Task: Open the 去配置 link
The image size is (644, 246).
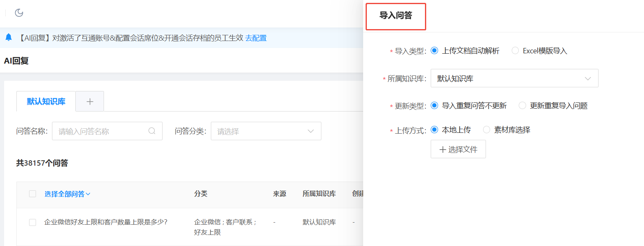Action: pos(256,38)
